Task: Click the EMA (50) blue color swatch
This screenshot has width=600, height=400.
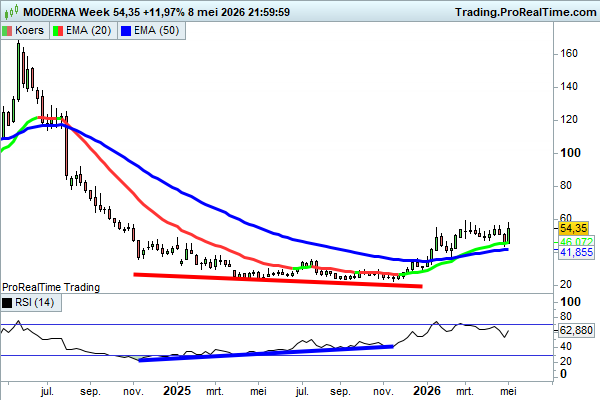Action: coord(126,31)
